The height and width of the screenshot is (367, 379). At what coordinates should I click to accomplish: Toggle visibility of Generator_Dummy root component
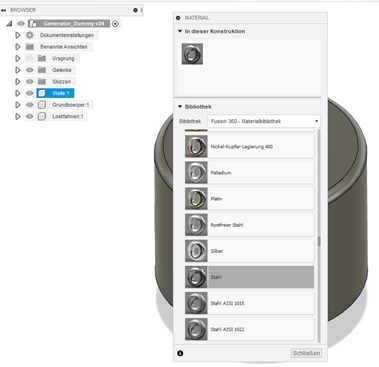tap(21, 24)
